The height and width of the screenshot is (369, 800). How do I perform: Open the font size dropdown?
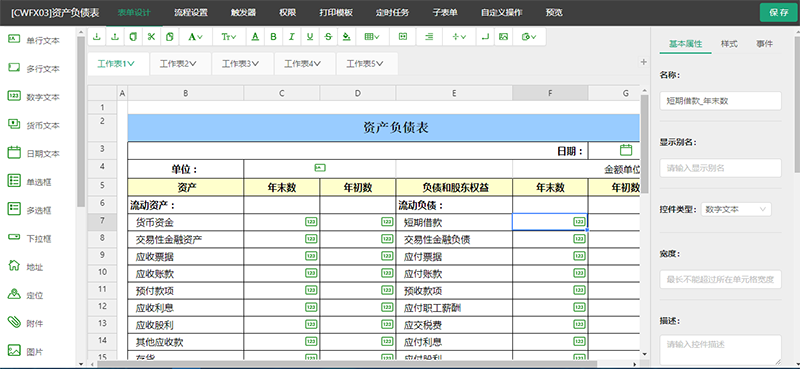[x=229, y=37]
